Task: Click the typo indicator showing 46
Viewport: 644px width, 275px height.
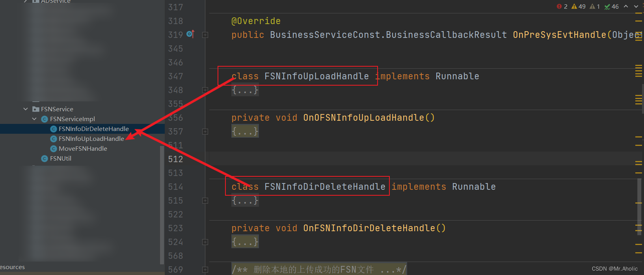Action: click(612, 6)
